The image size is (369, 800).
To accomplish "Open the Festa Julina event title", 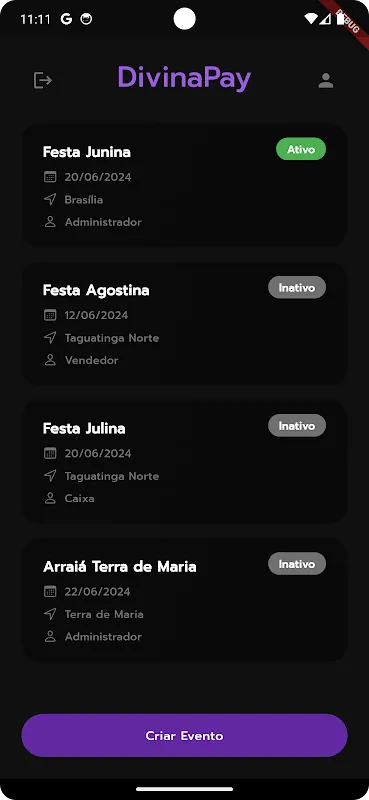I will (84, 429).
